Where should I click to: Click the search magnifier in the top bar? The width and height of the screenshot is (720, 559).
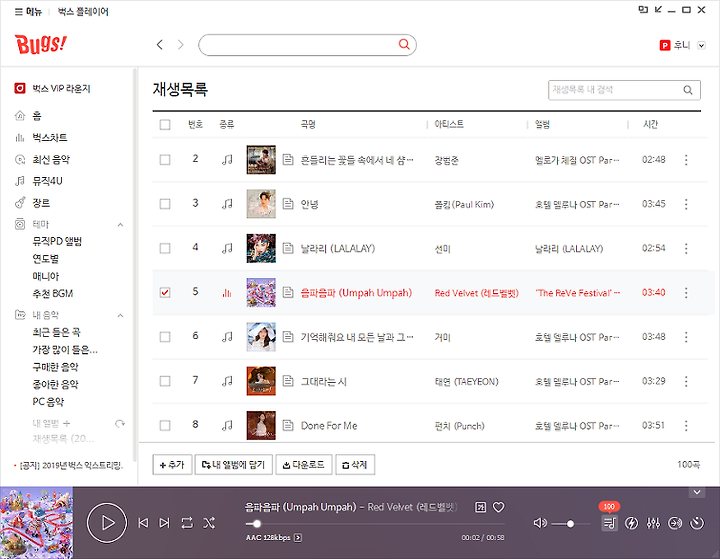[x=404, y=44]
